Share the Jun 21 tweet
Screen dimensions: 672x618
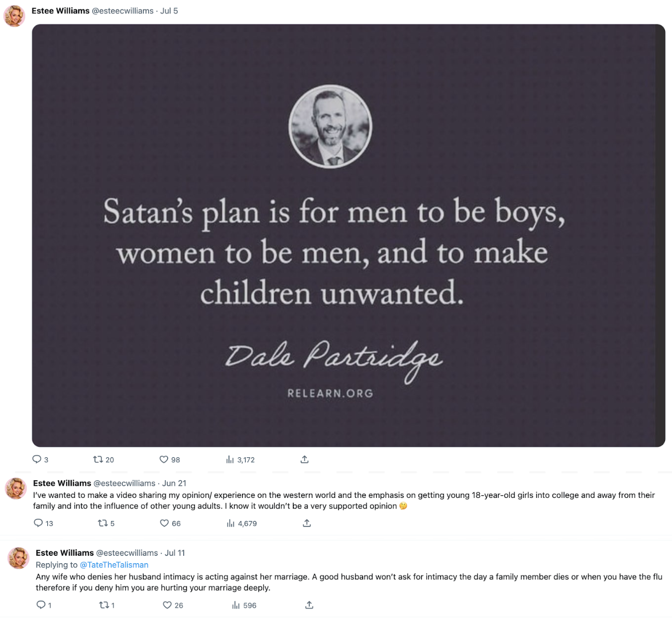(x=306, y=523)
